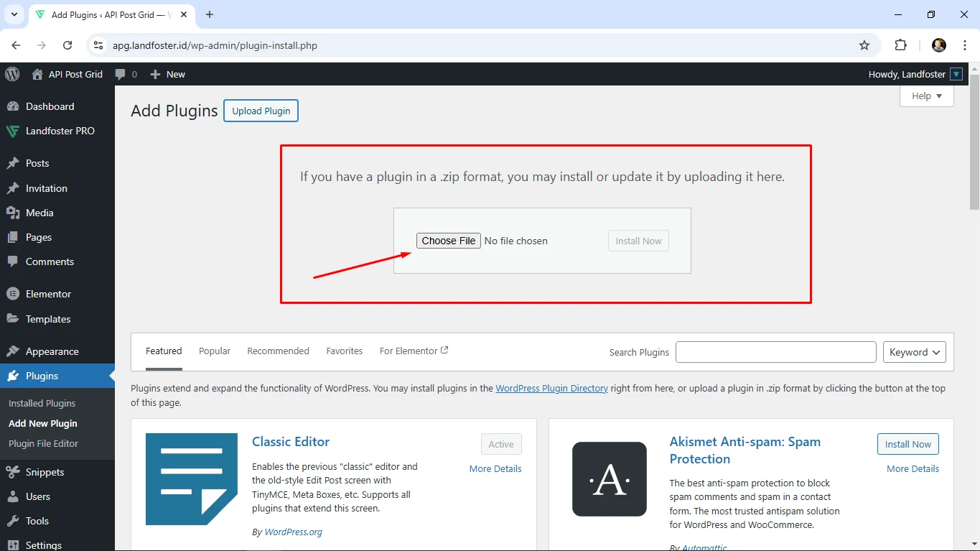View site information icon in address bar
980x551 pixels.
(99, 45)
